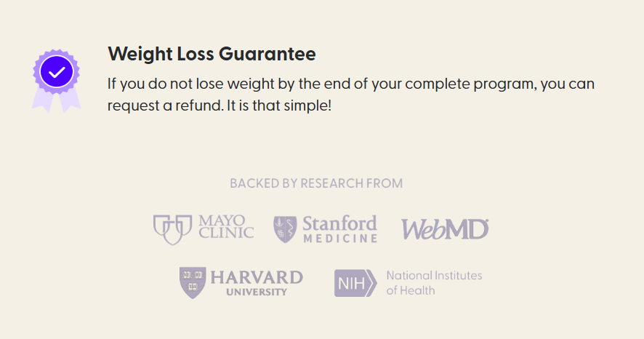Click the Weight Loss Guarantee heading

(212, 54)
